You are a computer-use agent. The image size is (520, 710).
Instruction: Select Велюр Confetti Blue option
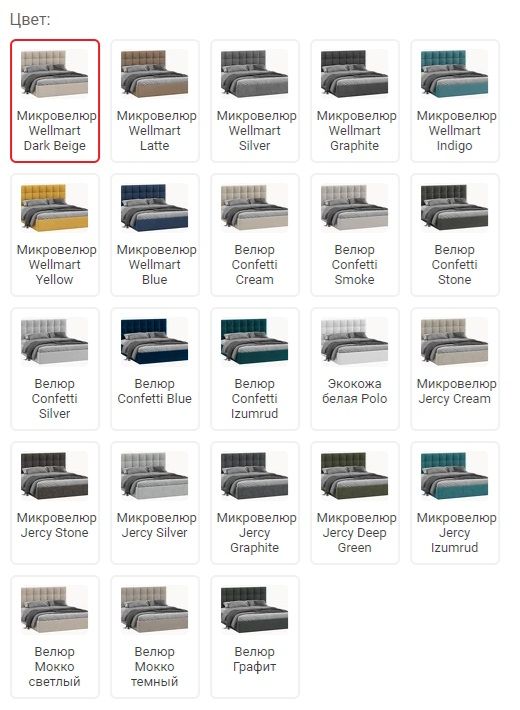155,369
